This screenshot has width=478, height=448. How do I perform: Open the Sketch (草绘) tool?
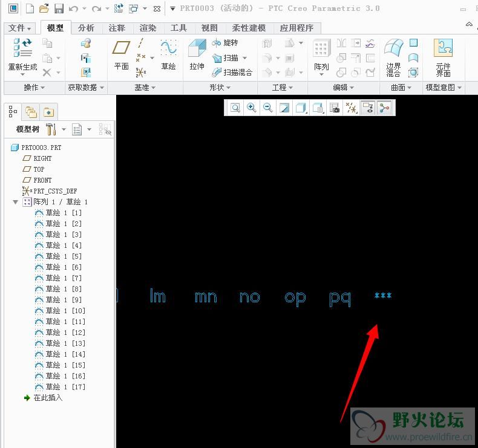pyautogui.click(x=168, y=48)
